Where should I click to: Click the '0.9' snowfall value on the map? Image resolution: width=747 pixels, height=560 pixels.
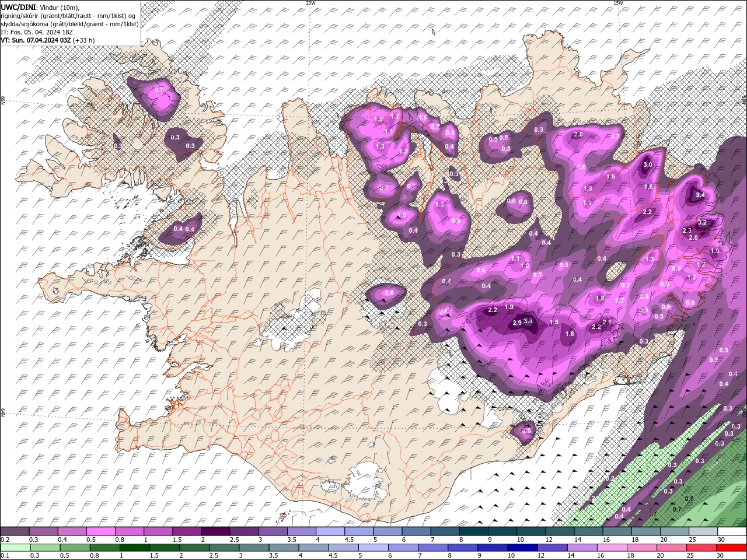tap(676, 268)
